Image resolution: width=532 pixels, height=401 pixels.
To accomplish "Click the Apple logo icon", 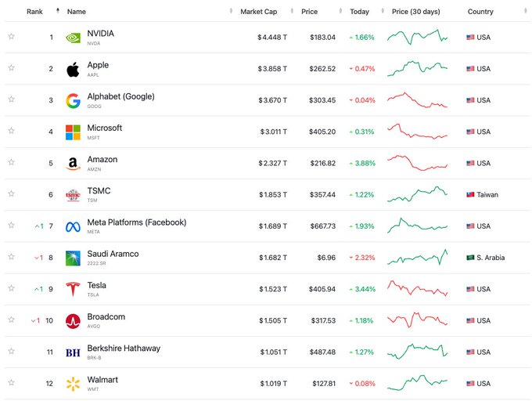I will pos(73,69).
